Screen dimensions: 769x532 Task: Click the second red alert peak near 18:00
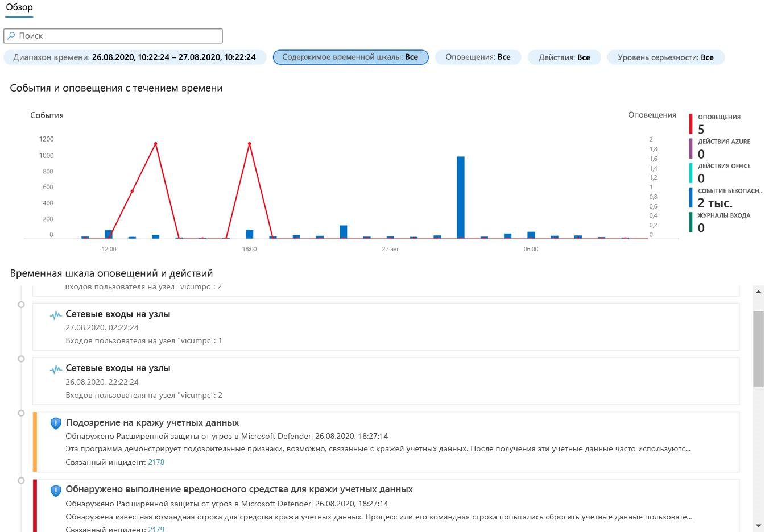coord(249,143)
